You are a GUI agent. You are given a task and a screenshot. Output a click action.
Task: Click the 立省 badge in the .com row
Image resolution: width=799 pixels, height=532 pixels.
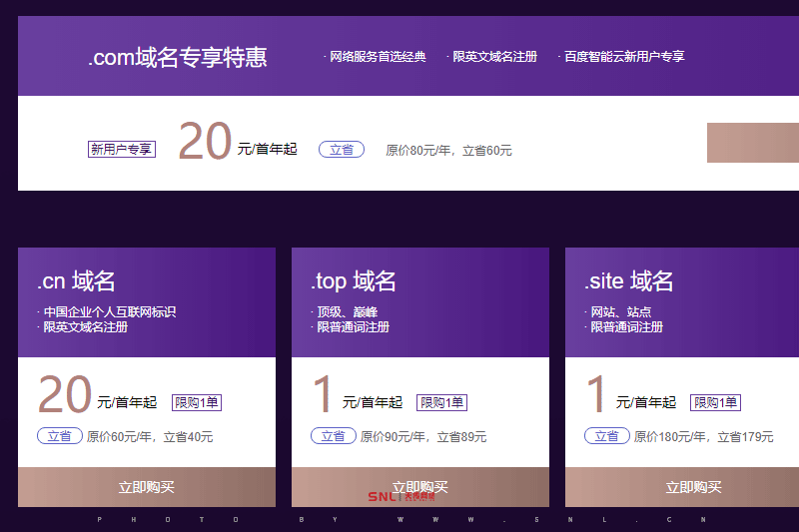(342, 150)
